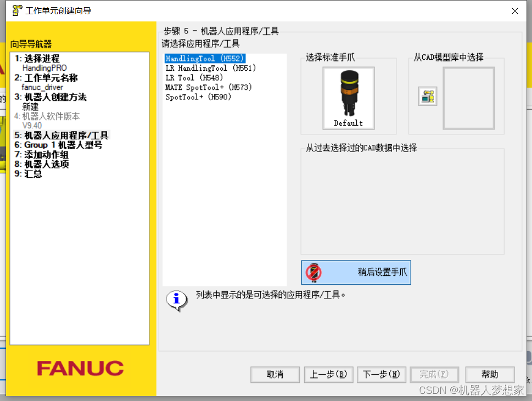Screen dimensions: 532x401
Task: Click the FANUC logo
Action: [80, 369]
